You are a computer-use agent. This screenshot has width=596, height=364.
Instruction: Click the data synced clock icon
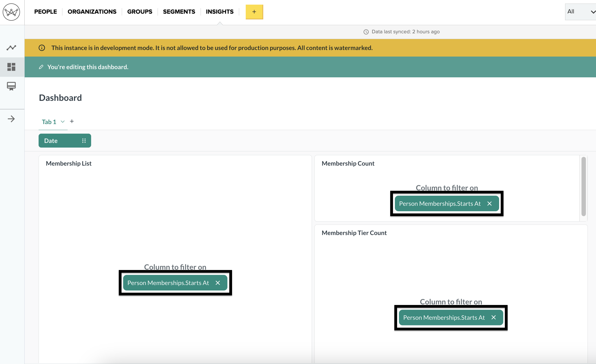pos(366,32)
